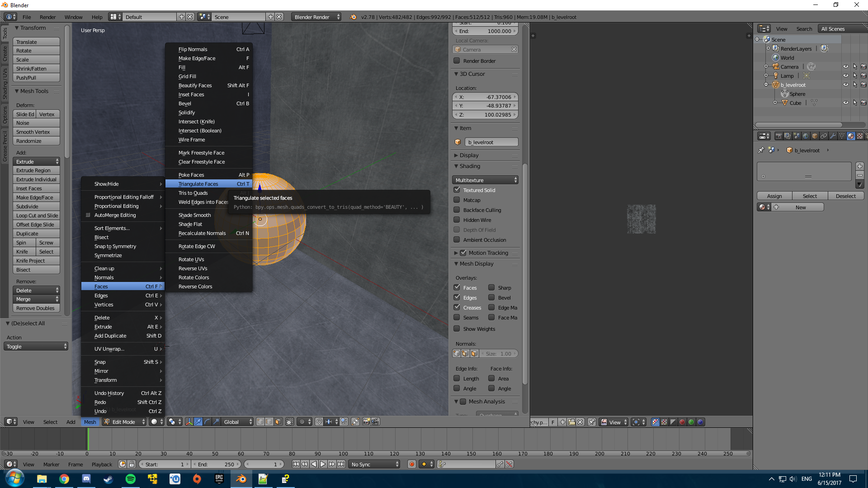Screen dimensions: 868x488
Task: Select Tris to Quads menu entry
Action: tap(193, 193)
